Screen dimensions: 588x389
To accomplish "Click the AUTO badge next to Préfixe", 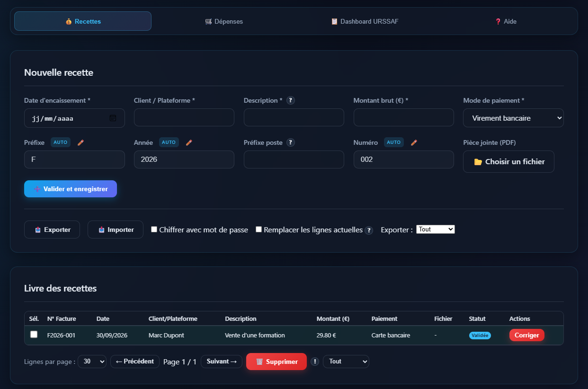I will (61, 142).
